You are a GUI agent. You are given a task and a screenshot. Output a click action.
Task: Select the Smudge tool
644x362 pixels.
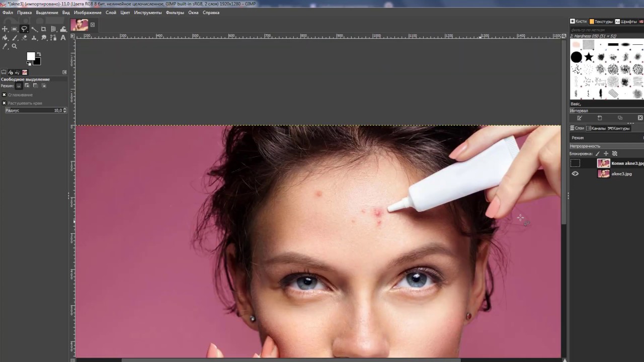coord(43,38)
